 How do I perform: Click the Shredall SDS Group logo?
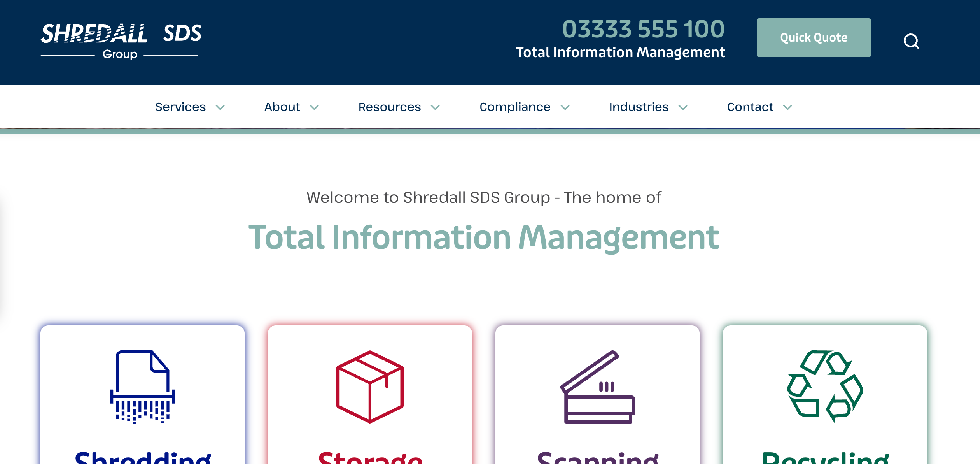121,41
